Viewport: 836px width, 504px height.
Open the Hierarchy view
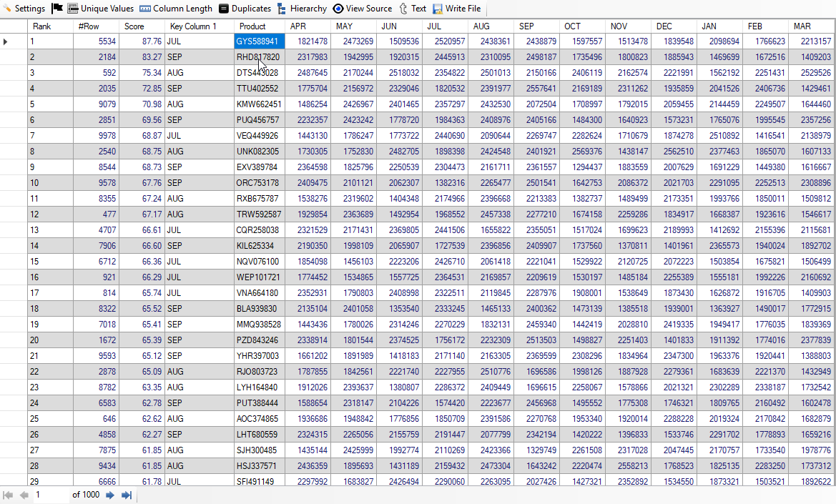(x=301, y=9)
